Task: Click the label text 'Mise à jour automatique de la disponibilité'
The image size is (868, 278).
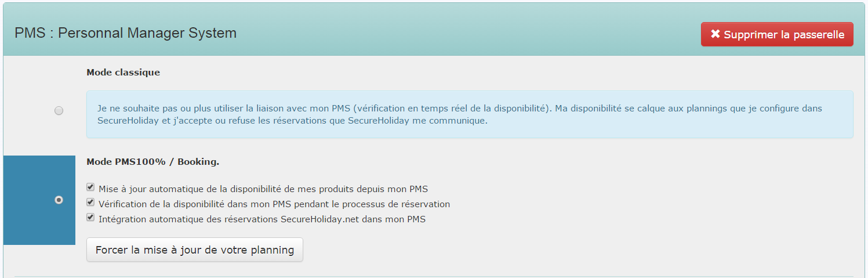Action: pos(193,189)
